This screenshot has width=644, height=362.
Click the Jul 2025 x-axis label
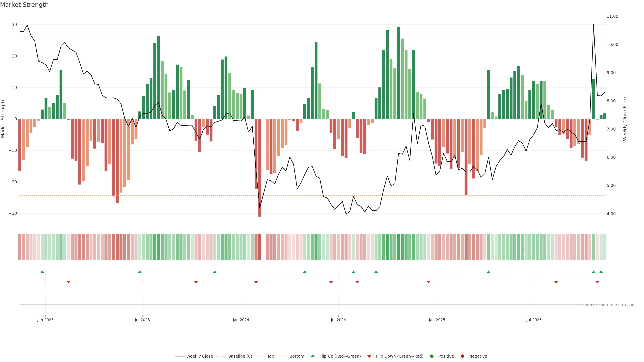pos(534,320)
